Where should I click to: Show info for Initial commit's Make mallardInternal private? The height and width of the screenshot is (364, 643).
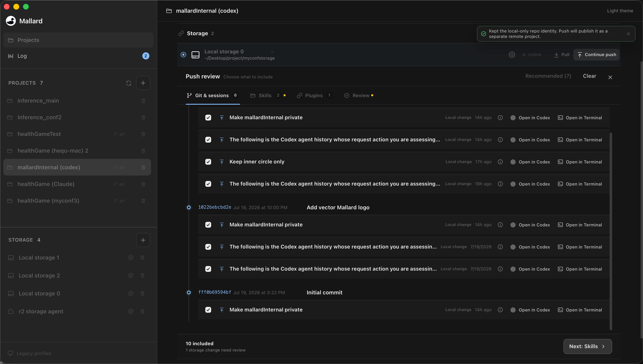click(x=500, y=310)
